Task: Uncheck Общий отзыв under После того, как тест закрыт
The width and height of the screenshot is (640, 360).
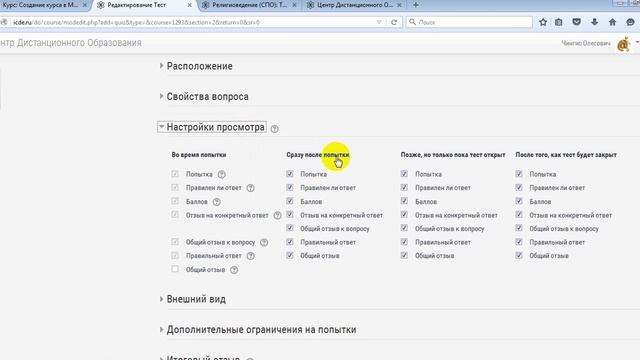Action: click(x=519, y=256)
